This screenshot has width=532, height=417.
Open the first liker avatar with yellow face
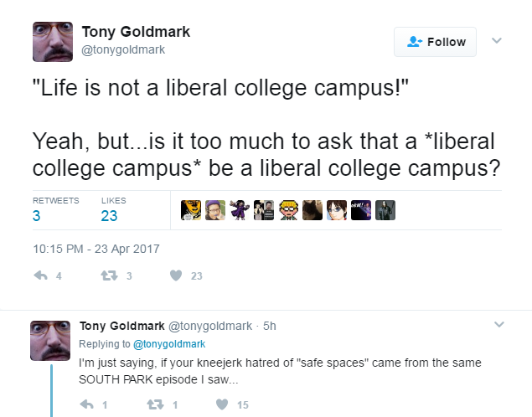pos(191,210)
